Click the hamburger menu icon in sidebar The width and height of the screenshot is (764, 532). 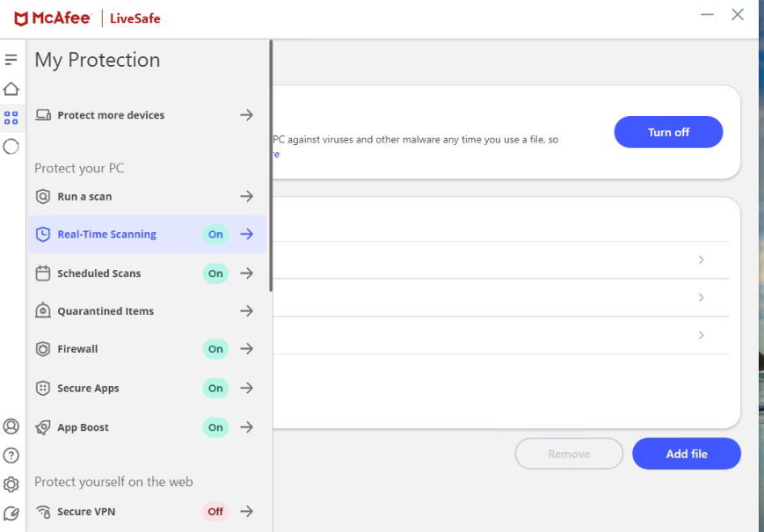(11, 60)
